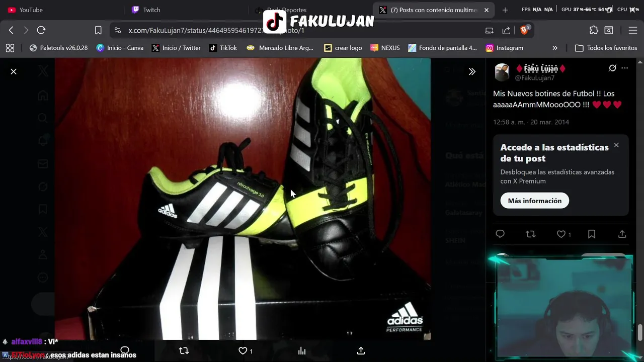The height and width of the screenshot is (362, 644).
Task: Open the 'Inicio - Canva' bookmark
Action: coord(120,48)
